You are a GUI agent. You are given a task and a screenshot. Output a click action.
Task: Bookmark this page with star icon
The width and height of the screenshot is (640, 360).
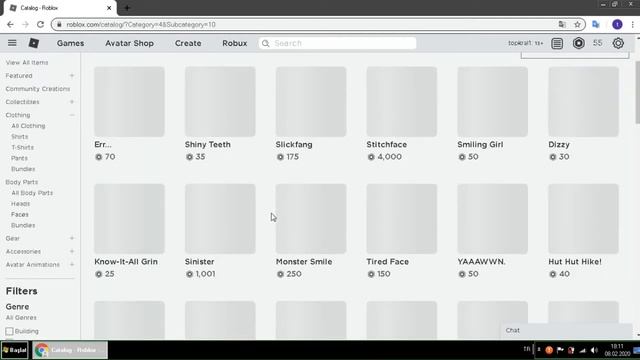pos(577,24)
